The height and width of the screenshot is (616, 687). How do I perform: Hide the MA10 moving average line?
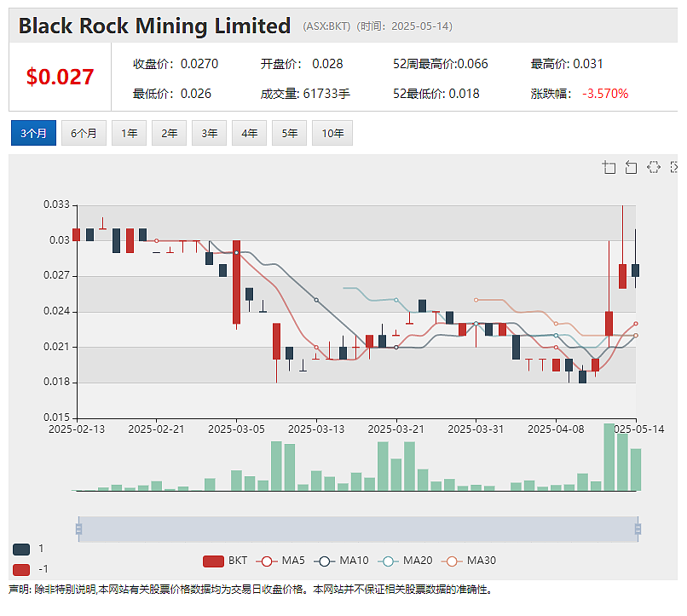(341, 561)
